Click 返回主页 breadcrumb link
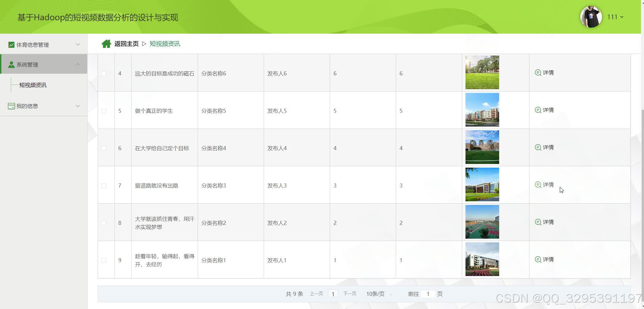The image size is (644, 309). tap(126, 44)
